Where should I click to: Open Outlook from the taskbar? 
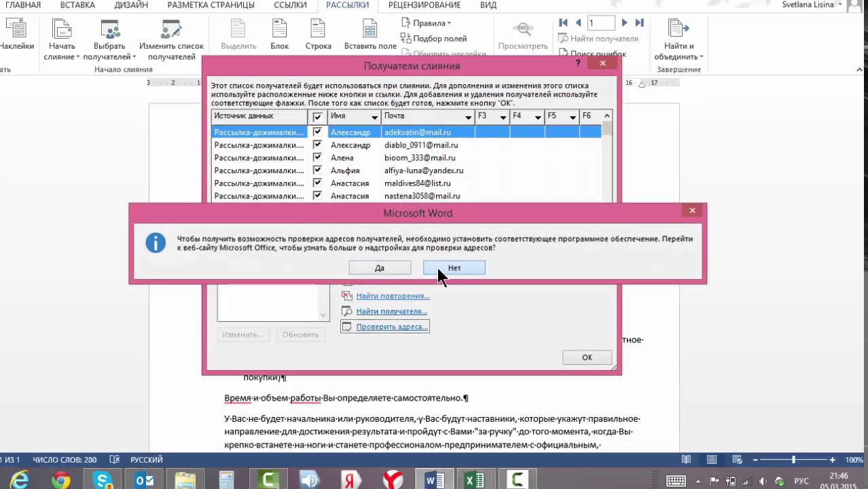145,480
